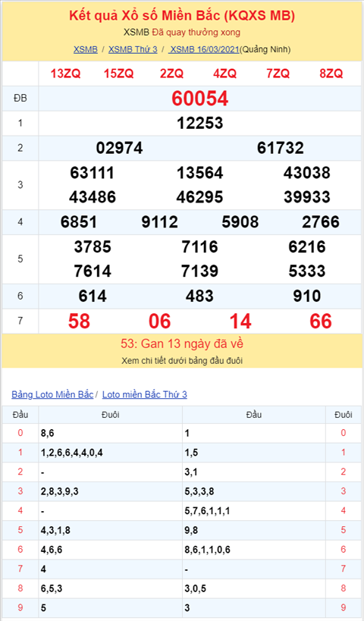
Task: Select fourth prize number 2766
Action: coord(321,221)
